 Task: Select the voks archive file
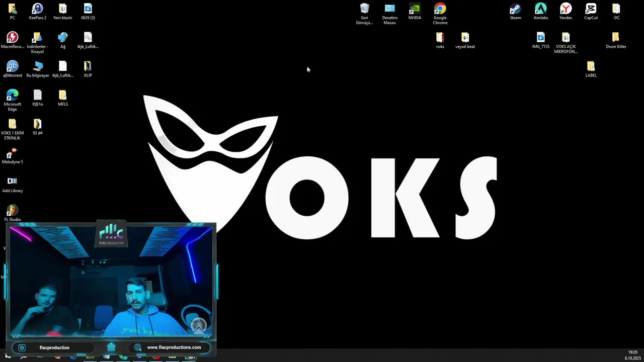(440, 40)
